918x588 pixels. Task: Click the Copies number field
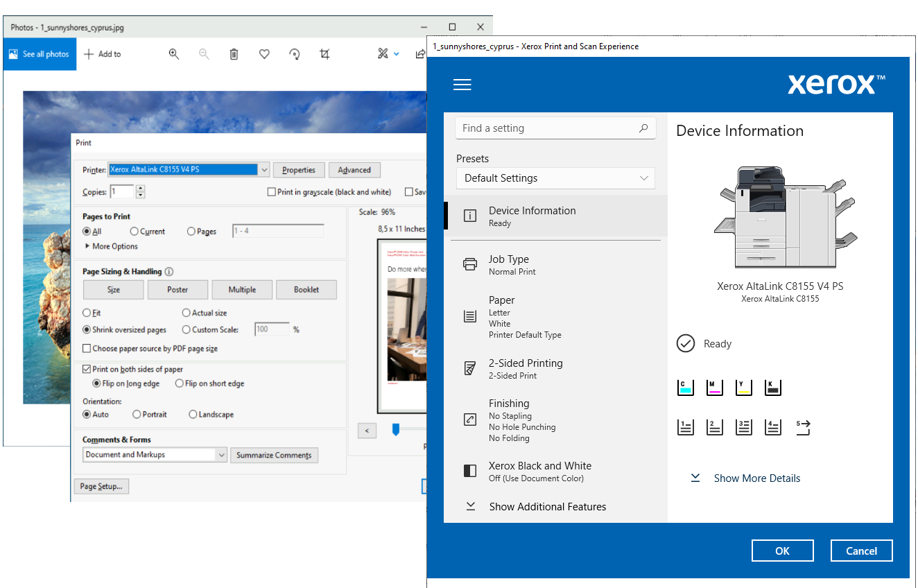[x=122, y=192]
